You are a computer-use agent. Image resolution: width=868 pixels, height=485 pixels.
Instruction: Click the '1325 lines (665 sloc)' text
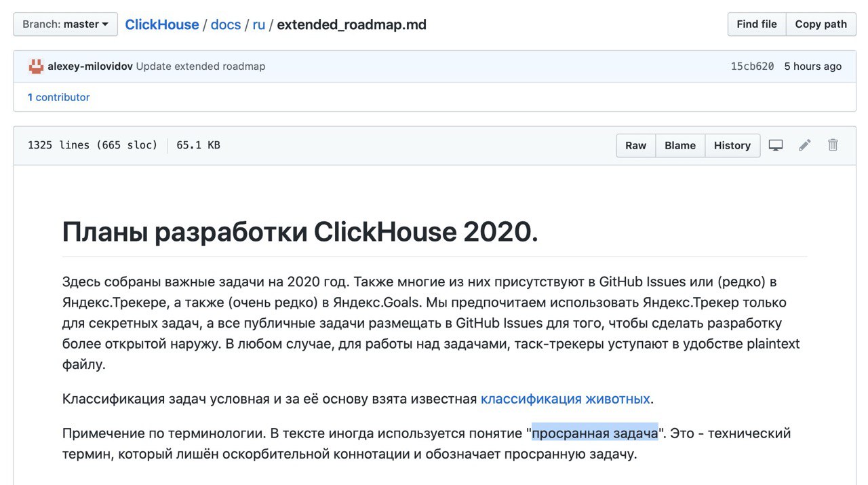(92, 145)
